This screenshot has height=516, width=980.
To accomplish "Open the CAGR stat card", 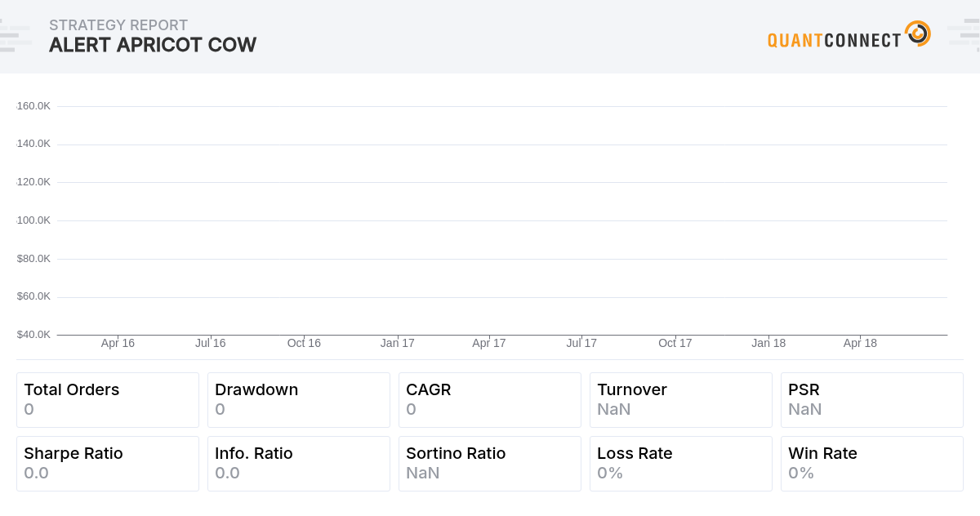I will [490, 400].
